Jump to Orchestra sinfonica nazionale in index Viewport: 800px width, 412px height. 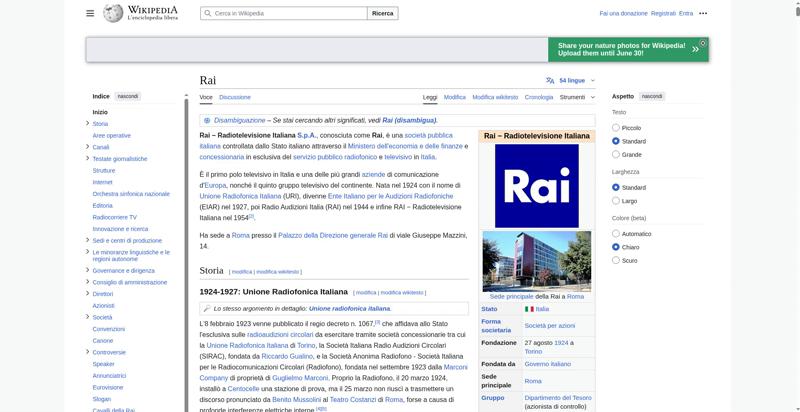click(131, 194)
